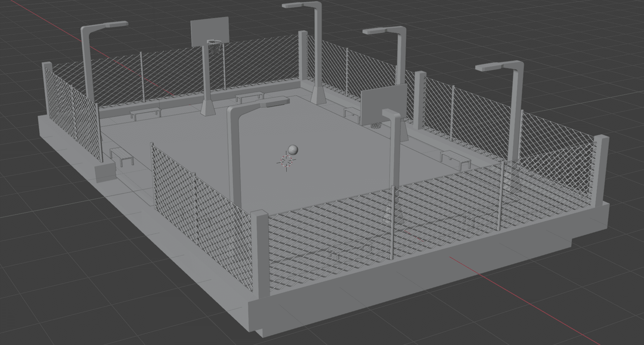Select the basketball sphere on the court
This screenshot has height=345, width=644.
pos(293,150)
